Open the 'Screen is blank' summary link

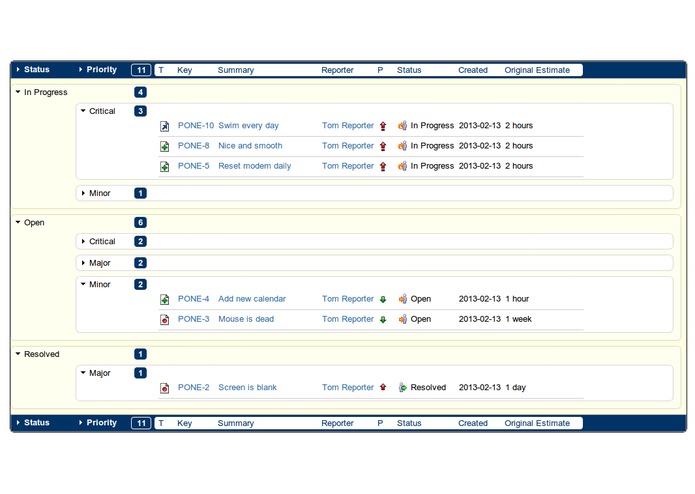click(x=247, y=387)
